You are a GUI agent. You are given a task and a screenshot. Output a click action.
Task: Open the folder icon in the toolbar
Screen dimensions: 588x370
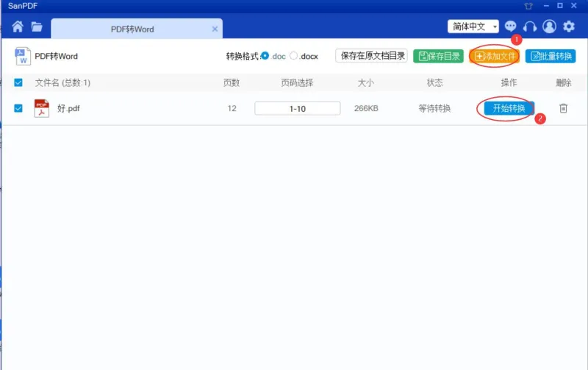[37, 26]
